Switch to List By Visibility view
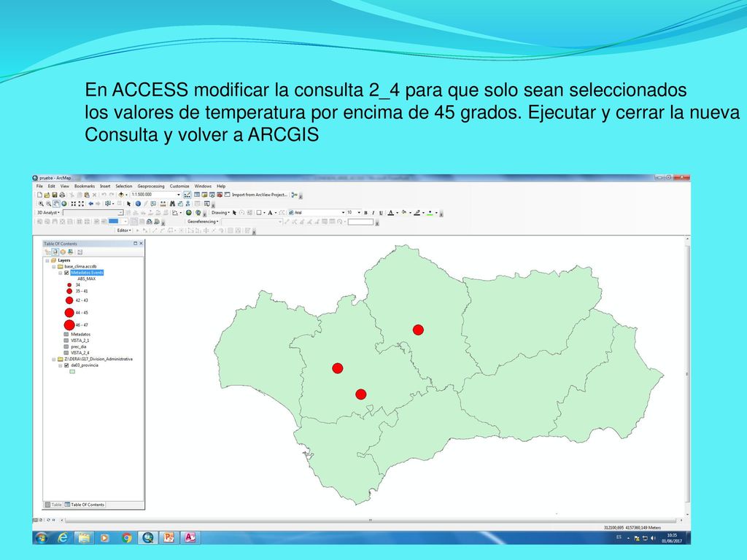 (63, 252)
